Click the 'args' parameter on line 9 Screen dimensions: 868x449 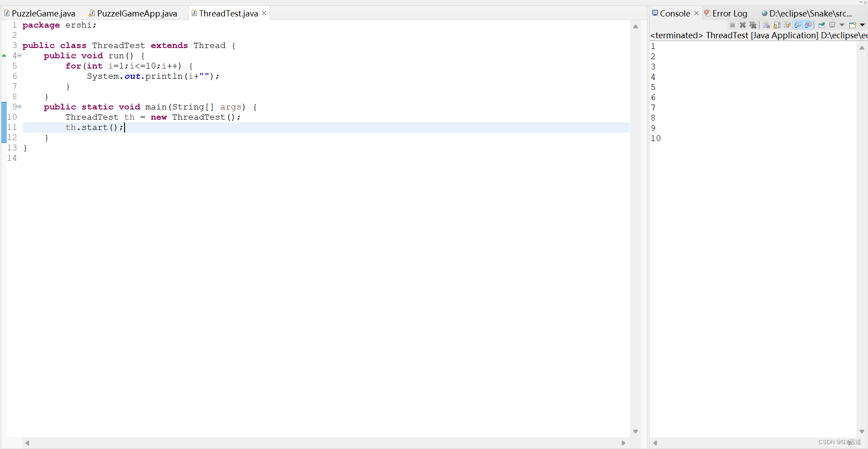[231, 107]
